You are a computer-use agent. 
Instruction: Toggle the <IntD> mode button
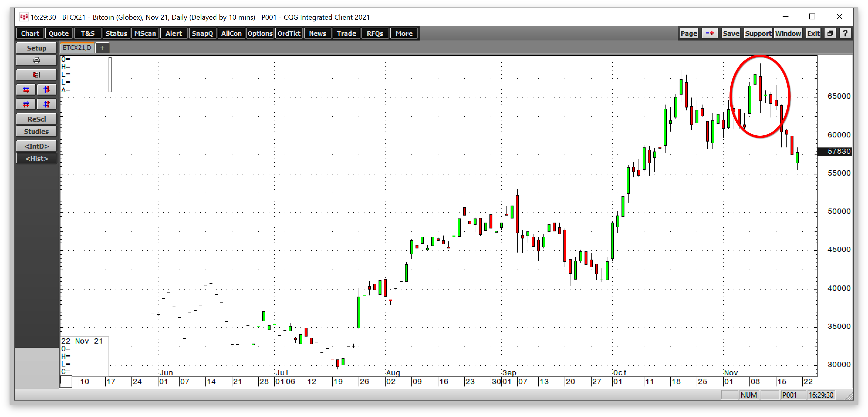pyautogui.click(x=36, y=146)
